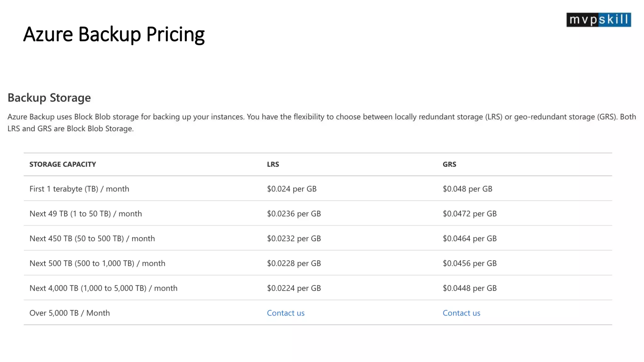Viewport: 644px width, 362px height.
Task: Click the '$0.048 per GB' cell
Action: [x=467, y=189]
